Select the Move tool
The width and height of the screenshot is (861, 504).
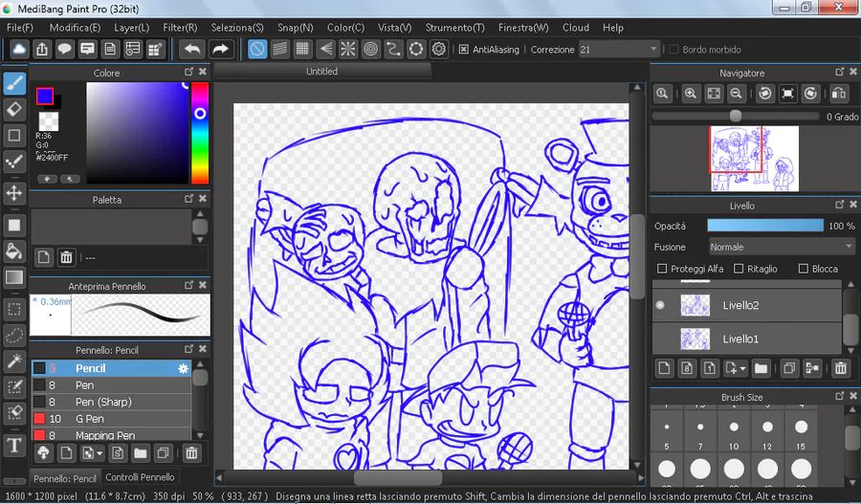[x=14, y=193]
